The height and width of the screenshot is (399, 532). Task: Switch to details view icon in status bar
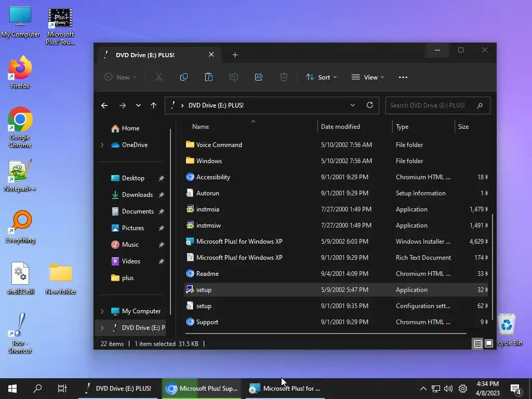478,344
